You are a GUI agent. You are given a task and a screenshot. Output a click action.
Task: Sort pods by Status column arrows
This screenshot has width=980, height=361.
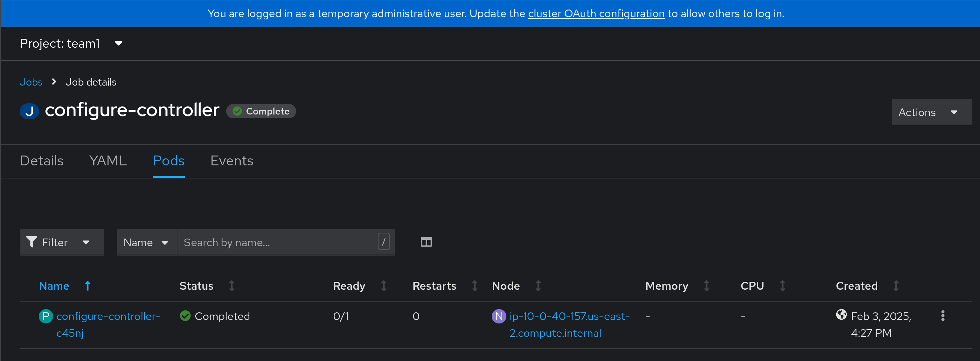pyautogui.click(x=231, y=286)
